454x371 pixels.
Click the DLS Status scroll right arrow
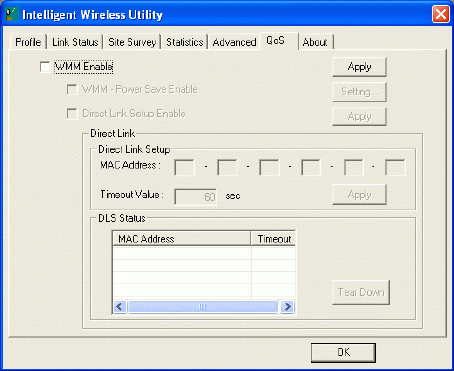(x=287, y=306)
